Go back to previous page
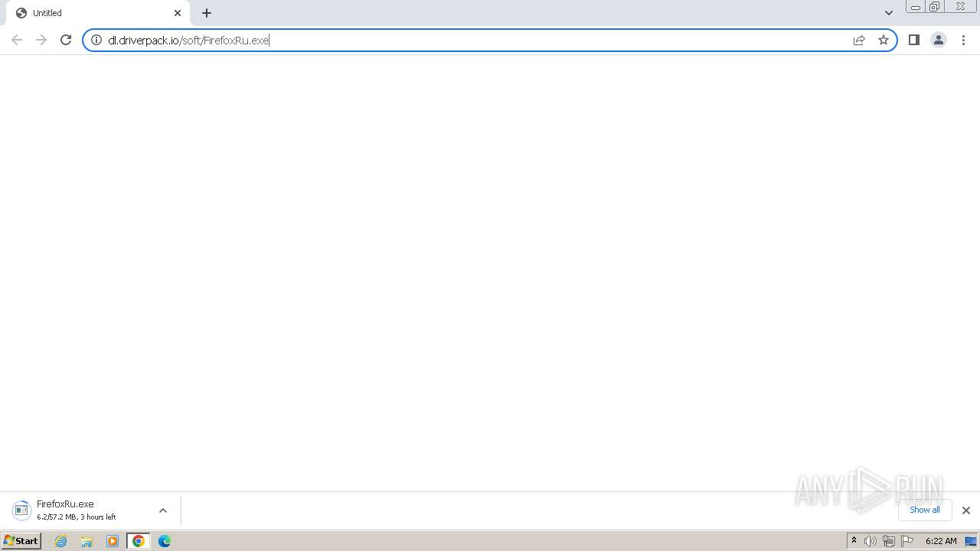Image resolution: width=980 pixels, height=551 pixels. click(17, 40)
